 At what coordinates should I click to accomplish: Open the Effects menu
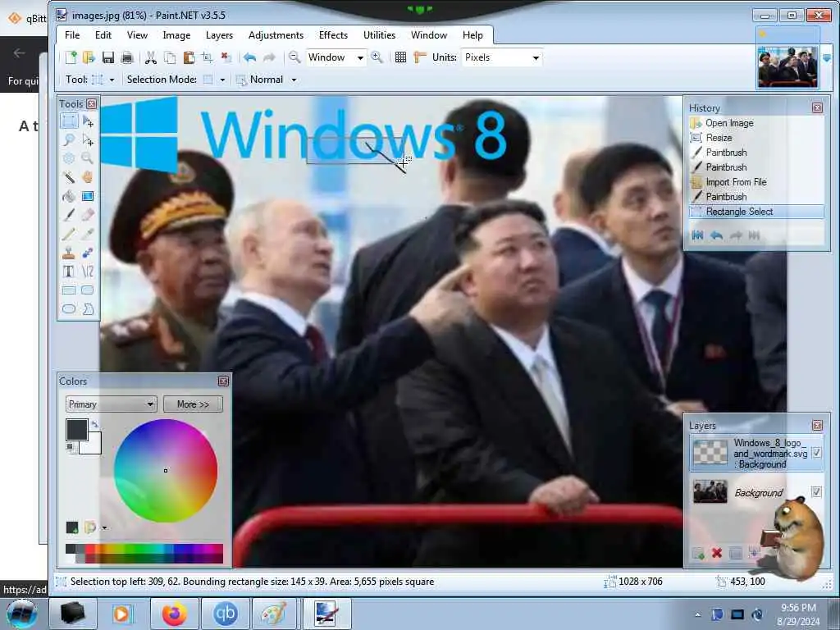pyautogui.click(x=333, y=34)
